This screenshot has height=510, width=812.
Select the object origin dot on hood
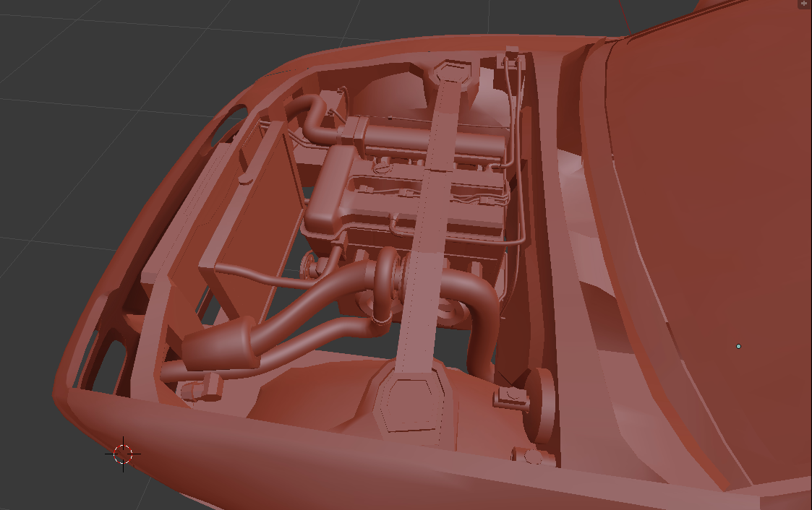coord(738,346)
